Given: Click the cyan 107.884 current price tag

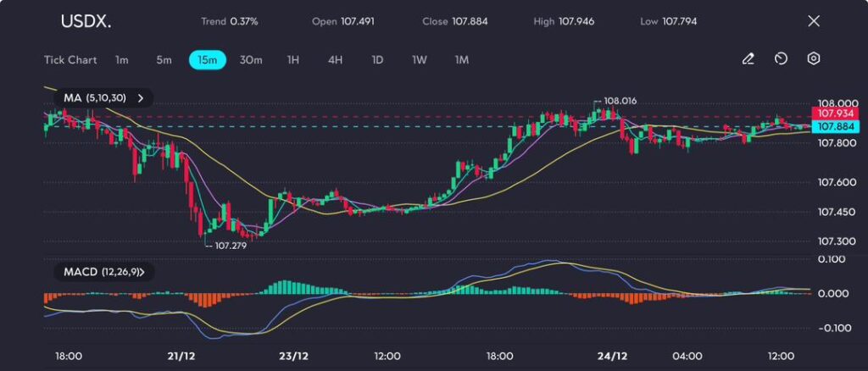Looking at the screenshot, I should point(835,127).
